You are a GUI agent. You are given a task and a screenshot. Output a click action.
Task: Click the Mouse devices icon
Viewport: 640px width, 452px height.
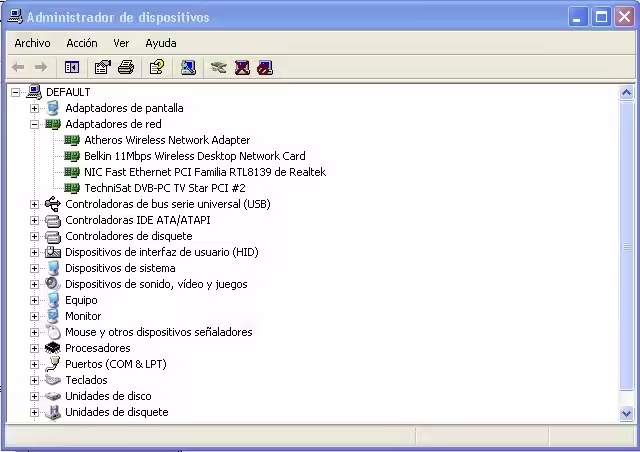[x=53, y=332]
